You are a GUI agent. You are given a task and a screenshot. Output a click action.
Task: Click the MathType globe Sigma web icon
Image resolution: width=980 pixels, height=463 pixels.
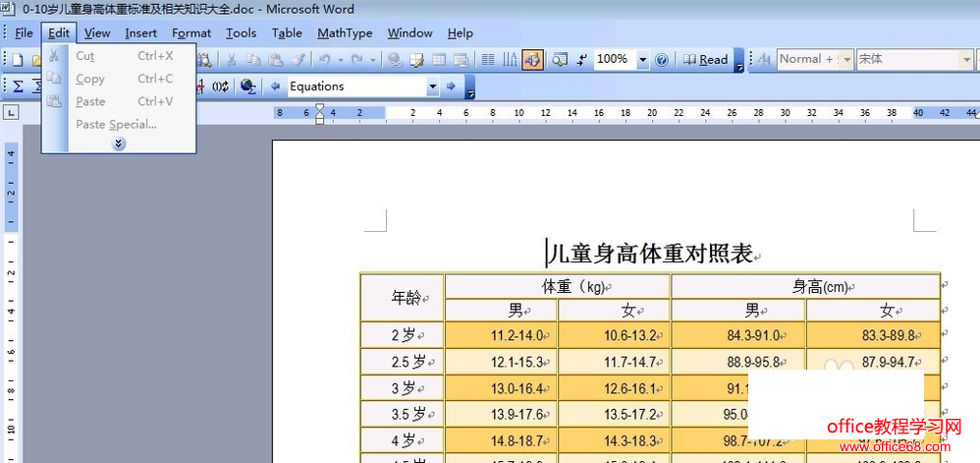[x=248, y=87]
